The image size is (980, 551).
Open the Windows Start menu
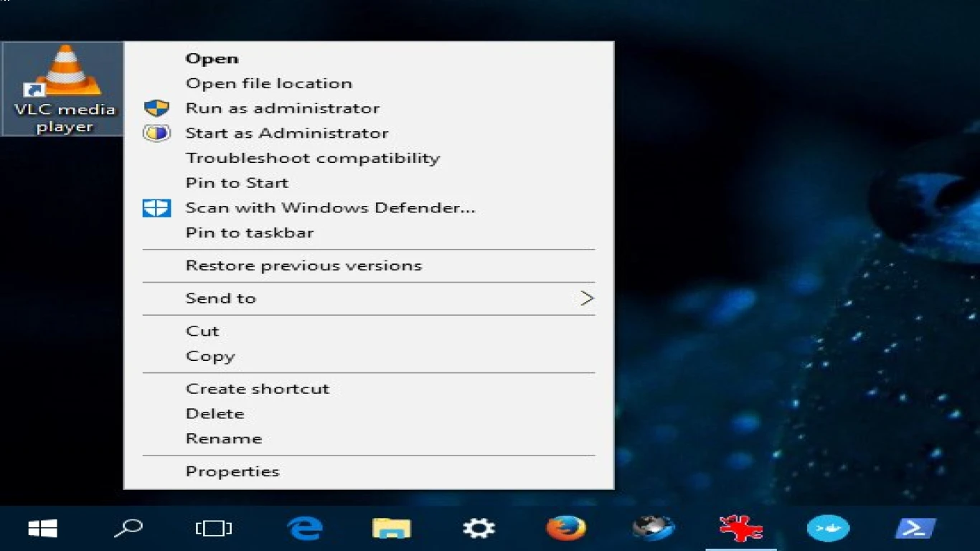42,529
